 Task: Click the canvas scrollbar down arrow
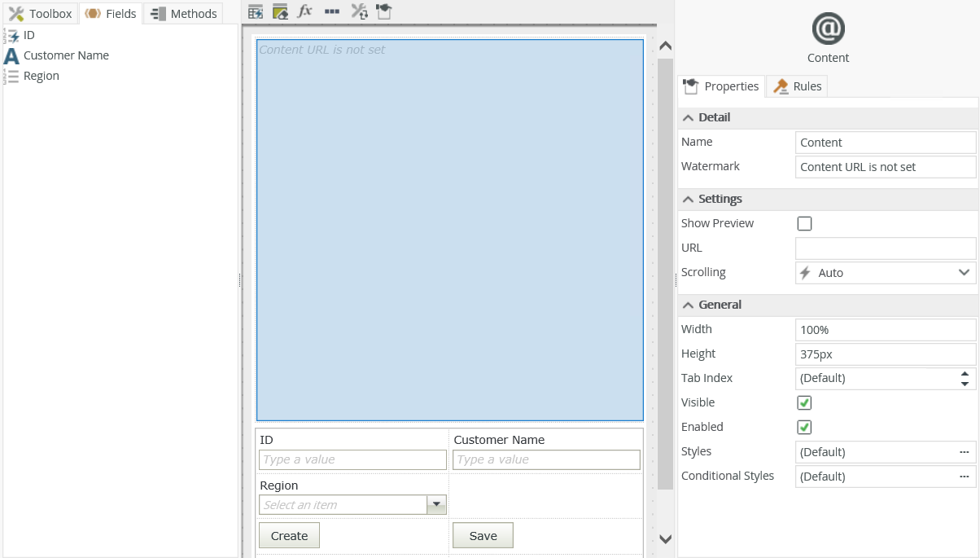(665, 539)
